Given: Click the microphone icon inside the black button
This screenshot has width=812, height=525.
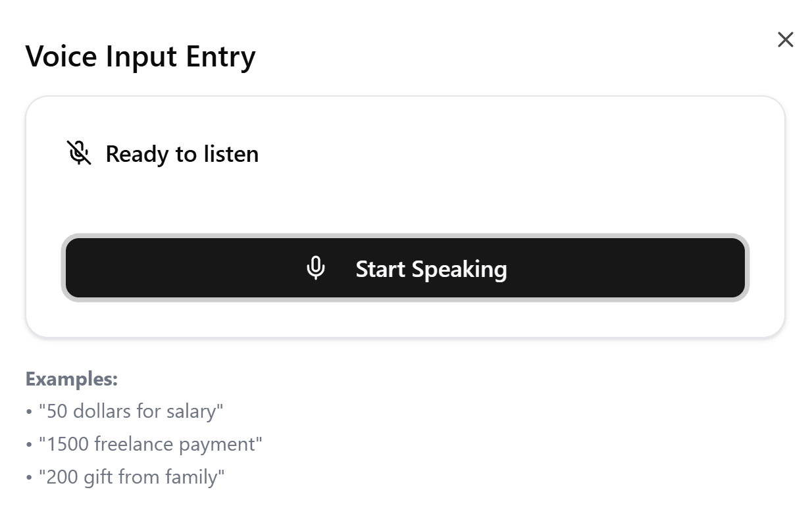Looking at the screenshot, I should pos(316,268).
